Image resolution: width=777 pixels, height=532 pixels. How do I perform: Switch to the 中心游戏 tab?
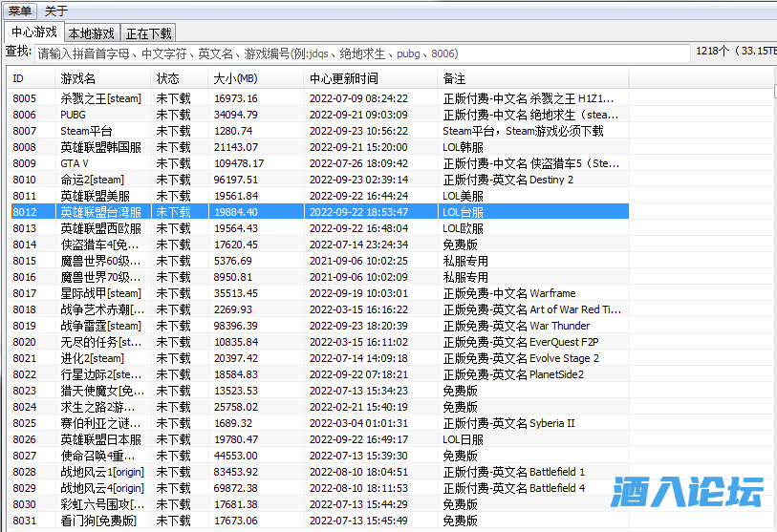coord(33,33)
